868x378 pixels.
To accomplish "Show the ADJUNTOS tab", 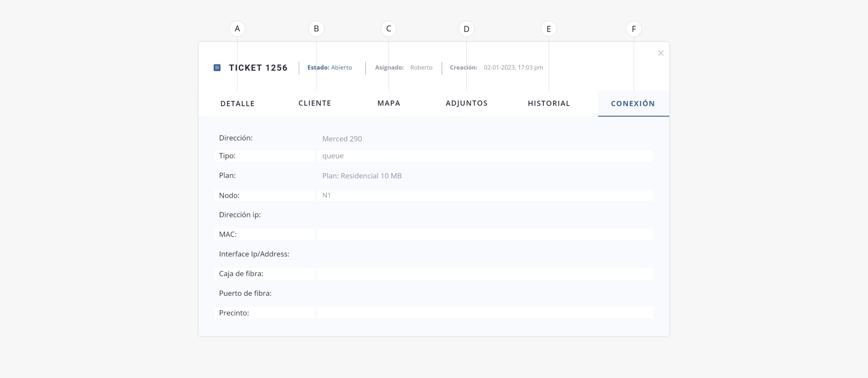I will pos(467,103).
